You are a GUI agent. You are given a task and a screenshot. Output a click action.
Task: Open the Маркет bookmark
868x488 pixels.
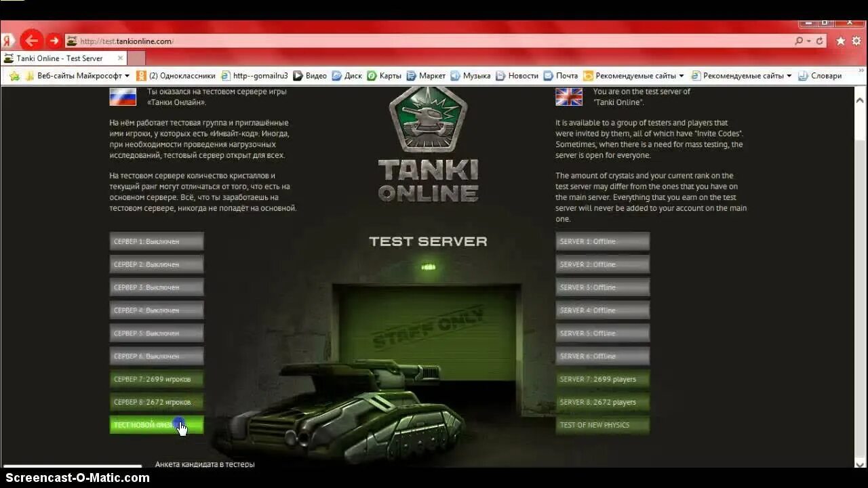426,76
